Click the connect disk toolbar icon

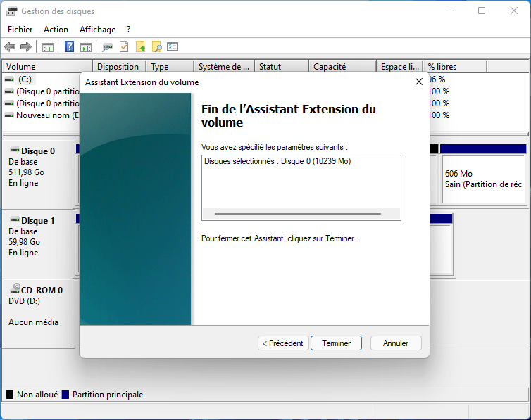click(x=107, y=47)
